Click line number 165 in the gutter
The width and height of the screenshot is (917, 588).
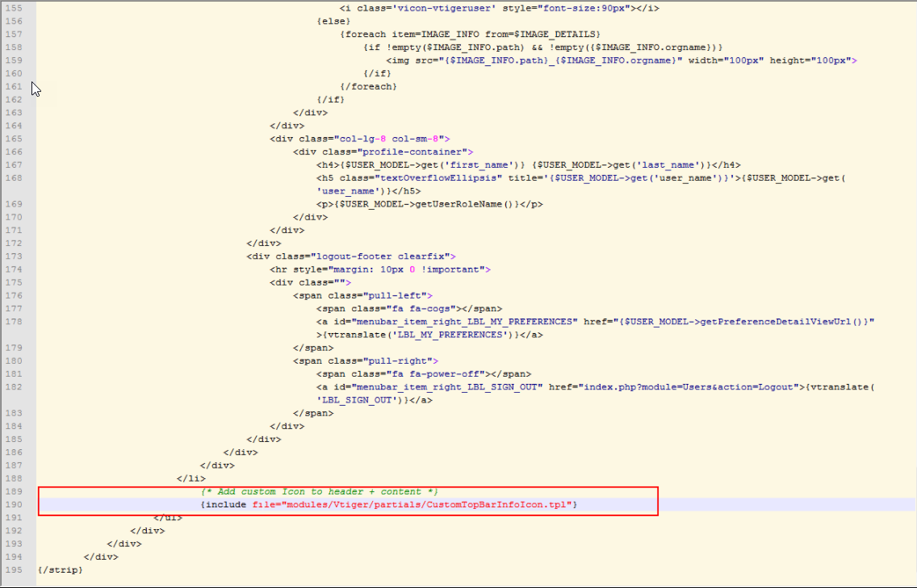click(13, 139)
